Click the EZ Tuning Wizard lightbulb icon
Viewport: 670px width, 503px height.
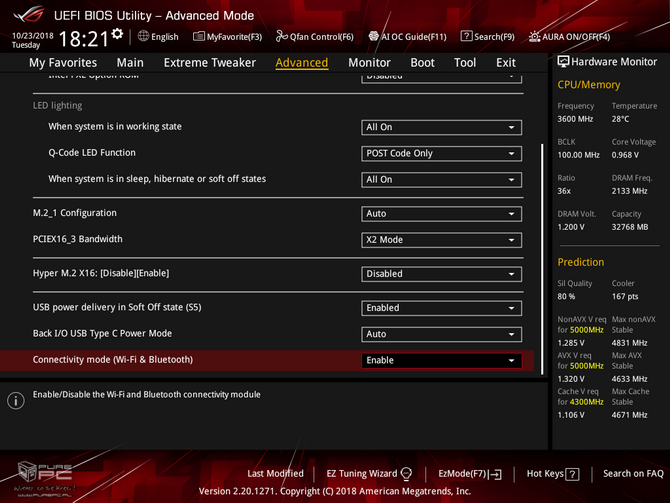[x=406, y=474]
